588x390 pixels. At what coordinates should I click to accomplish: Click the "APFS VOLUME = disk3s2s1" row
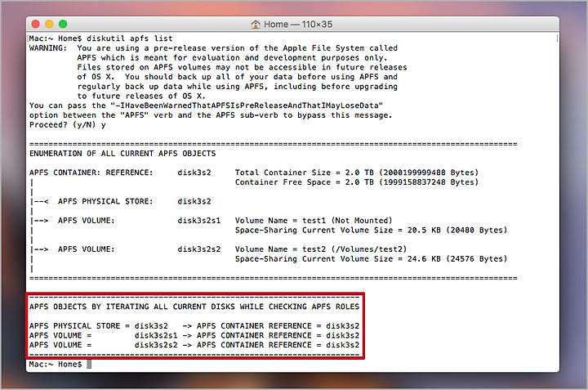[194, 335]
